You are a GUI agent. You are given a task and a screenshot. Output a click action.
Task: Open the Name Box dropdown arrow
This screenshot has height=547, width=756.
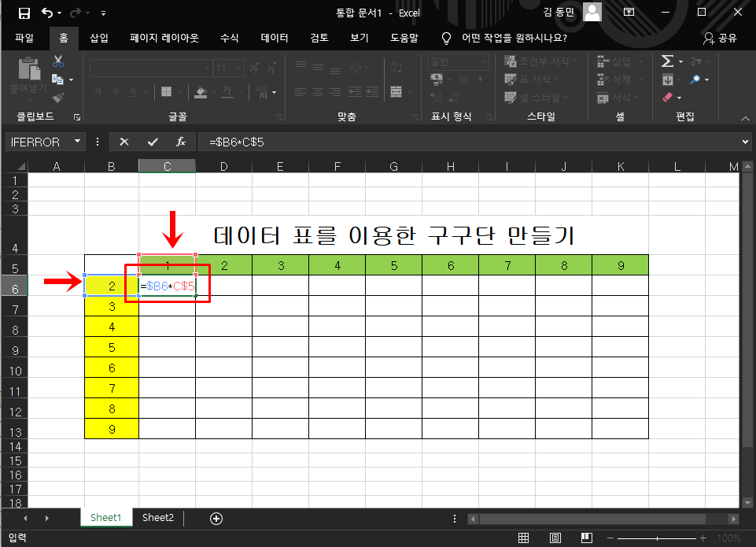coord(77,142)
